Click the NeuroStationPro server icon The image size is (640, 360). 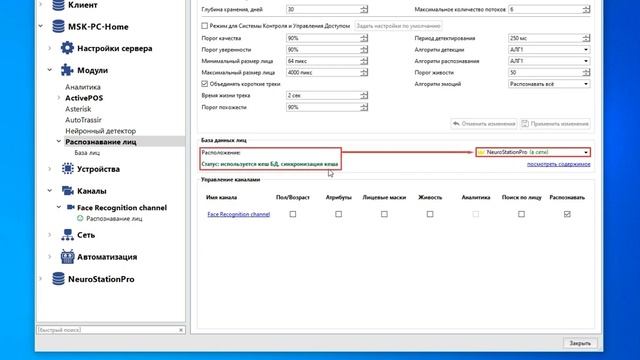58,279
